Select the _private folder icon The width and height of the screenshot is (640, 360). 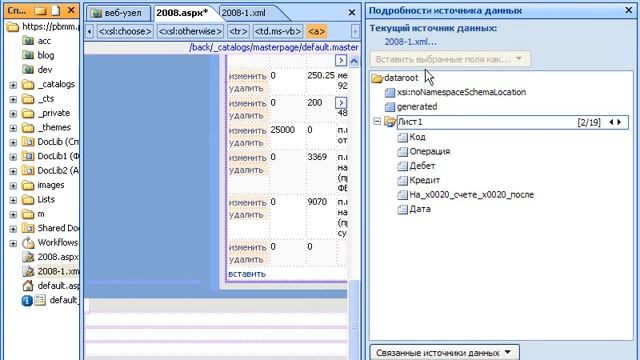pos(28,113)
